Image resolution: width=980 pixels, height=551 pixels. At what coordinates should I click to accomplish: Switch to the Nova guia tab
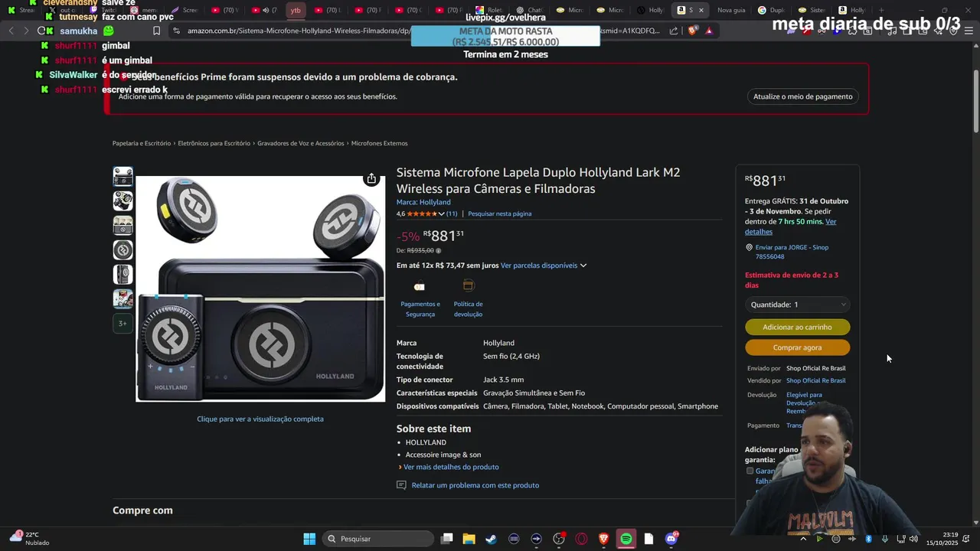[731, 10]
